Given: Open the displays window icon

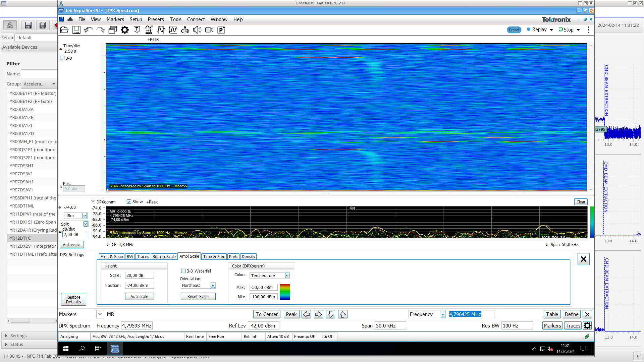Looking at the screenshot, I should [113, 30].
